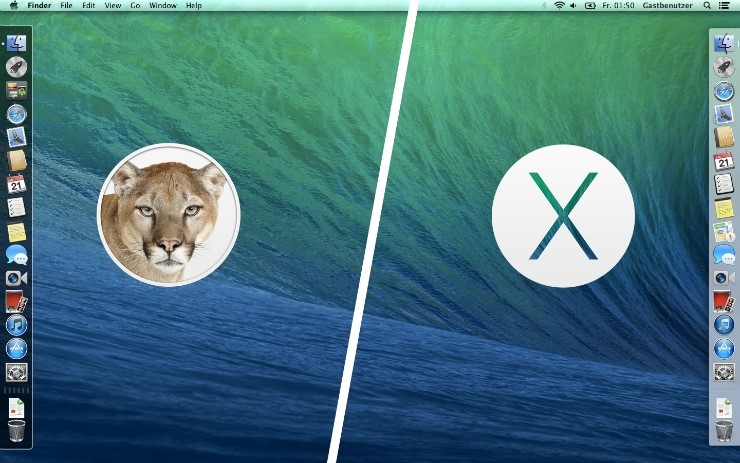Open Messages speech bubbles in the left dark dock
740x463 pixels.
point(17,255)
